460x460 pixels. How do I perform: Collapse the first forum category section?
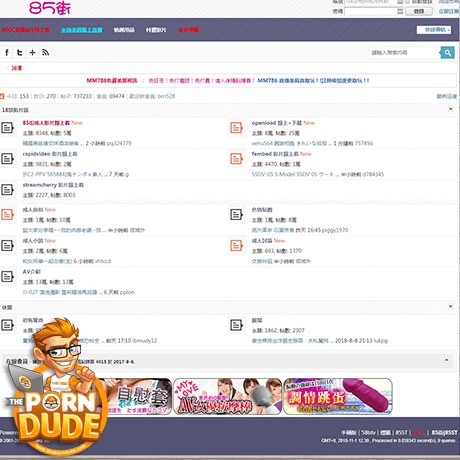(450, 109)
